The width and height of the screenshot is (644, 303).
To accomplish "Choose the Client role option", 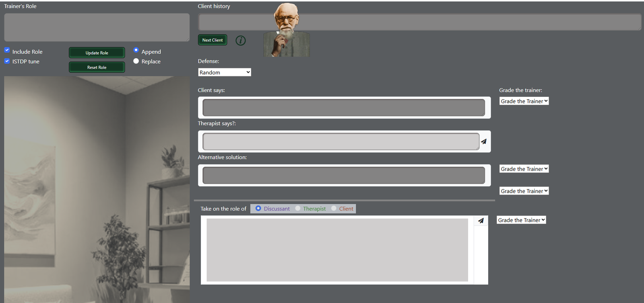I will (334, 208).
